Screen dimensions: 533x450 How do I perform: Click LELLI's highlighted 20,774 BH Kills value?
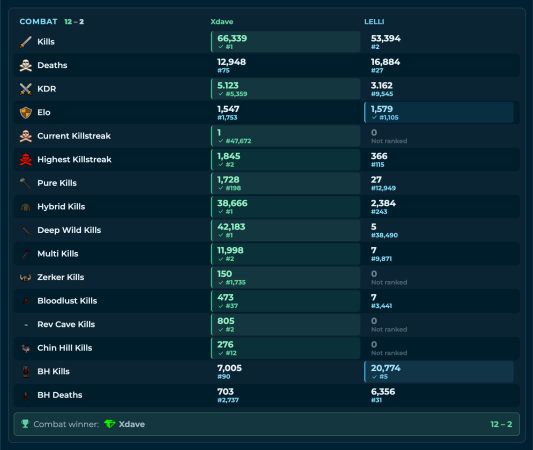[x=385, y=368]
